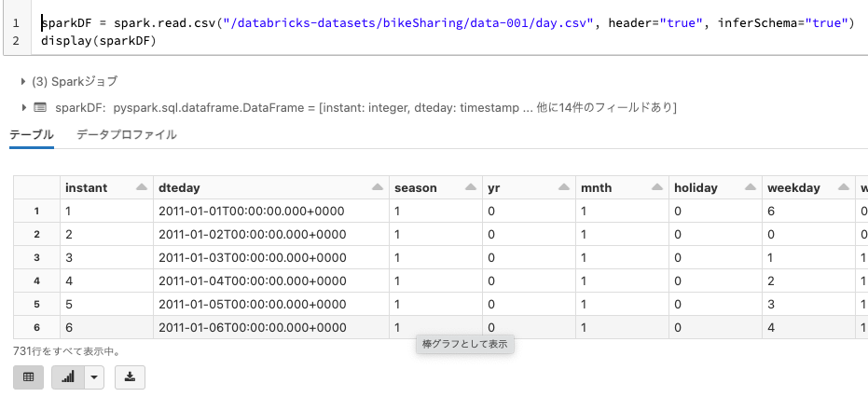
Task: Select the 2011-01-06 dteday cell
Action: coord(271,327)
